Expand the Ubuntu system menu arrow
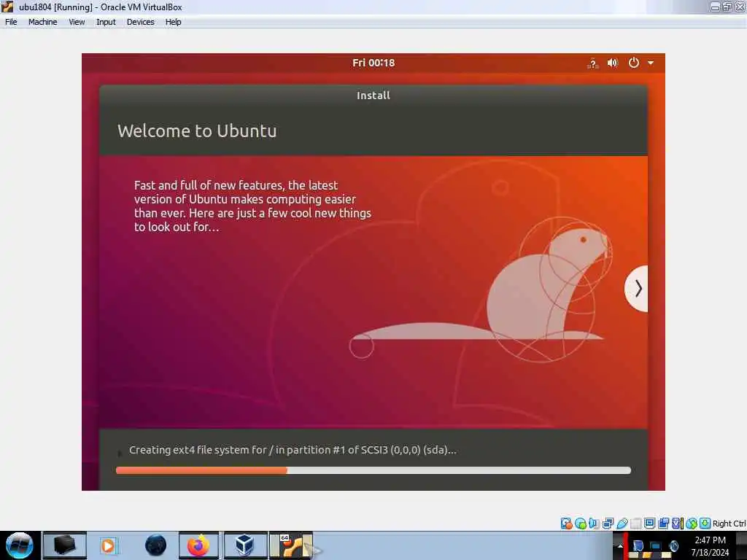Screen dimensions: 747x560 click(650, 63)
